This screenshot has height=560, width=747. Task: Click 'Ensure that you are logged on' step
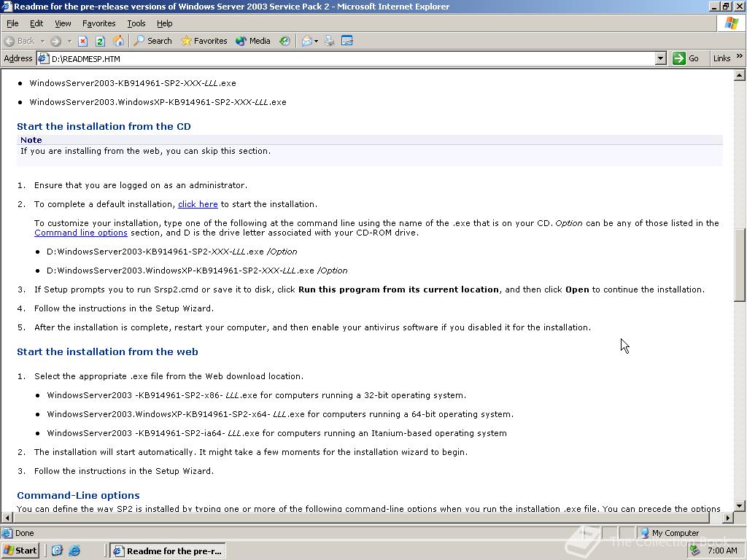click(x=141, y=185)
